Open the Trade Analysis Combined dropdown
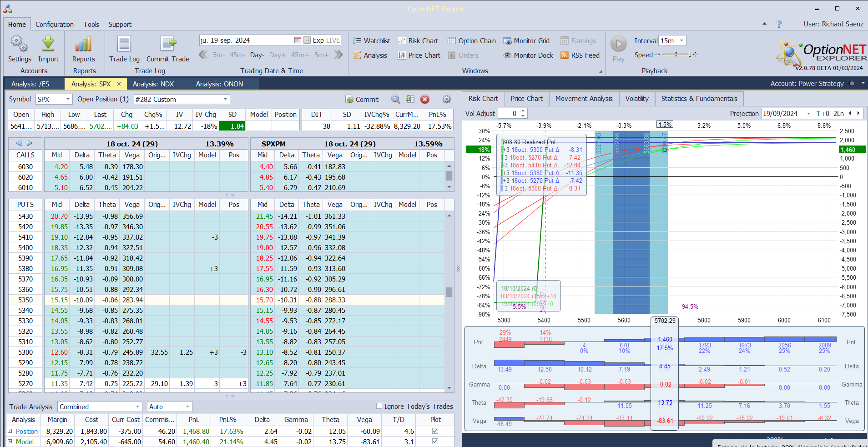The image size is (868, 447). pyautogui.click(x=137, y=407)
